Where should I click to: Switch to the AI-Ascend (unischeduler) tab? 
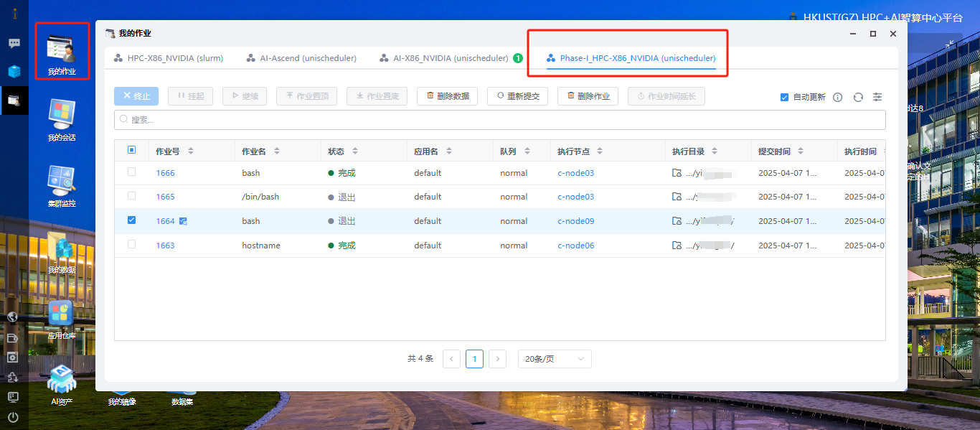tap(301, 58)
